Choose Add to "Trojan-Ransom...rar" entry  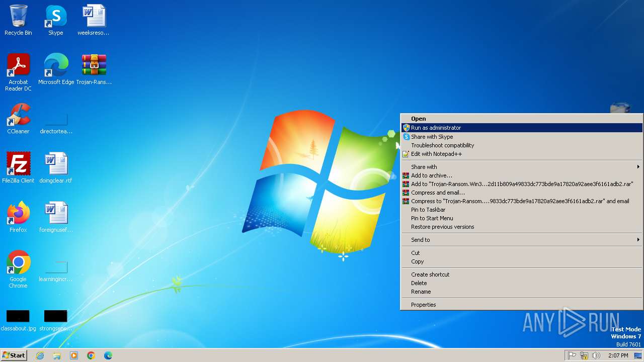pos(522,184)
